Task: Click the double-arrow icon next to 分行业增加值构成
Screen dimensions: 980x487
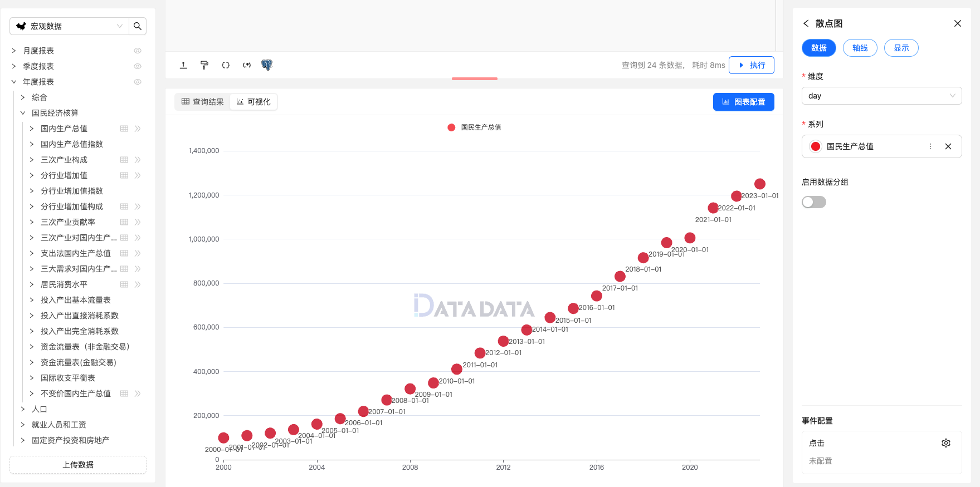Action: click(x=138, y=206)
